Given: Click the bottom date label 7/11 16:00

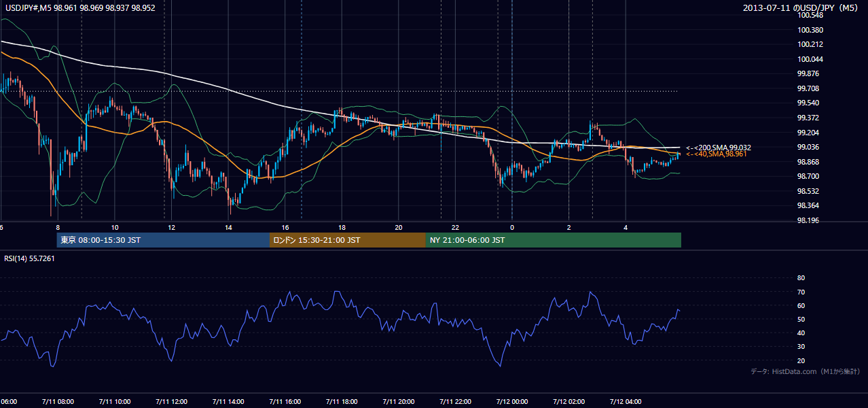Looking at the screenshot, I should pyautogui.click(x=285, y=401).
